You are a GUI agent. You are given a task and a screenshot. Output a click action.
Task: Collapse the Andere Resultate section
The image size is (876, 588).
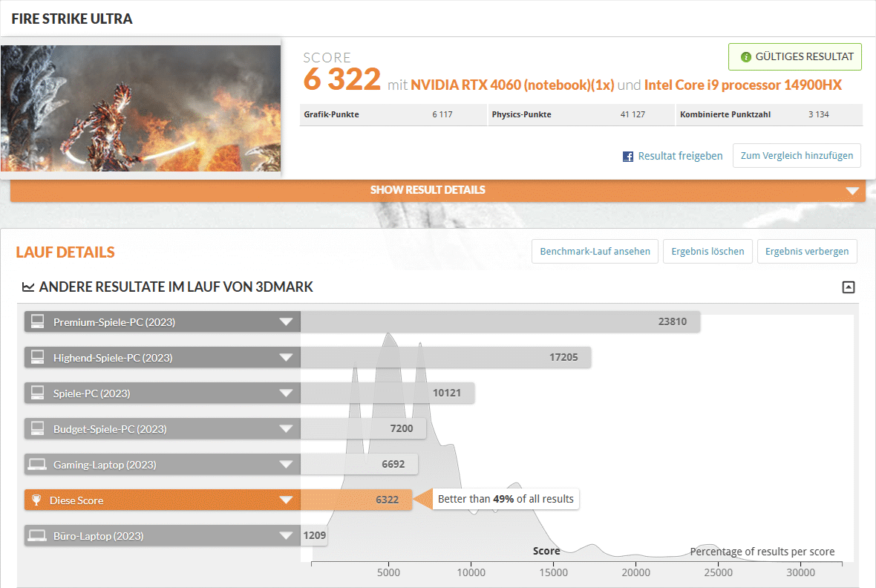849,287
